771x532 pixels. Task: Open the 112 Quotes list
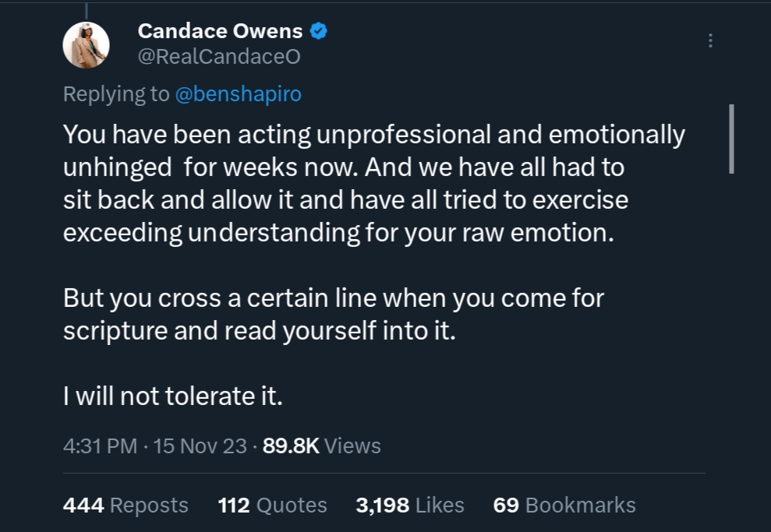tap(272, 505)
